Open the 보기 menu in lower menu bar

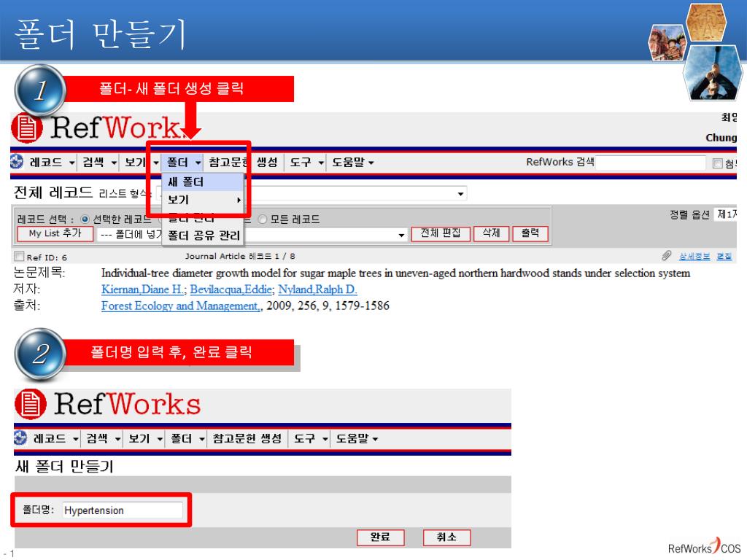pyautogui.click(x=145, y=438)
